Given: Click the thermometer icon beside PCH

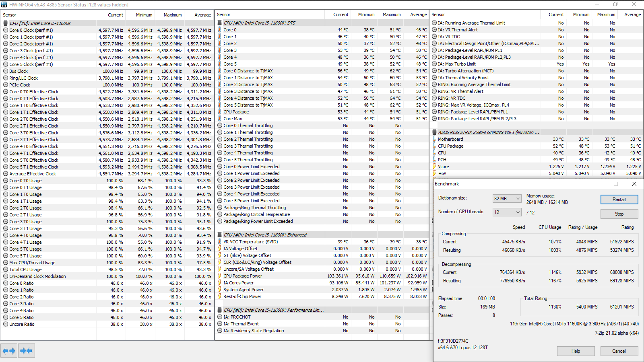Looking at the screenshot, I should [434, 160].
